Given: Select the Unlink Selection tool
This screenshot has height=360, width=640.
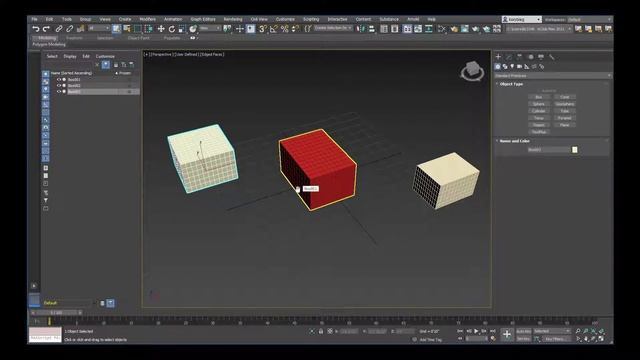Looking at the screenshot, I should (70, 29).
